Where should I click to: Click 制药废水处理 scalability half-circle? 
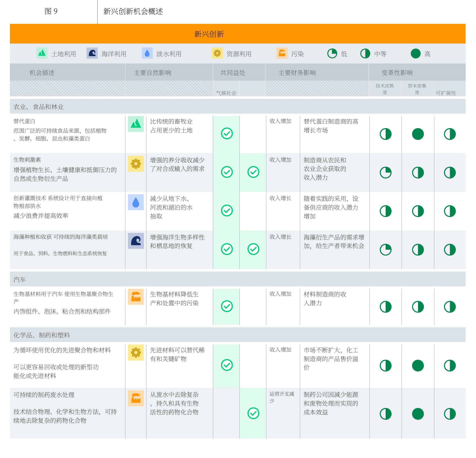[x=450, y=414]
